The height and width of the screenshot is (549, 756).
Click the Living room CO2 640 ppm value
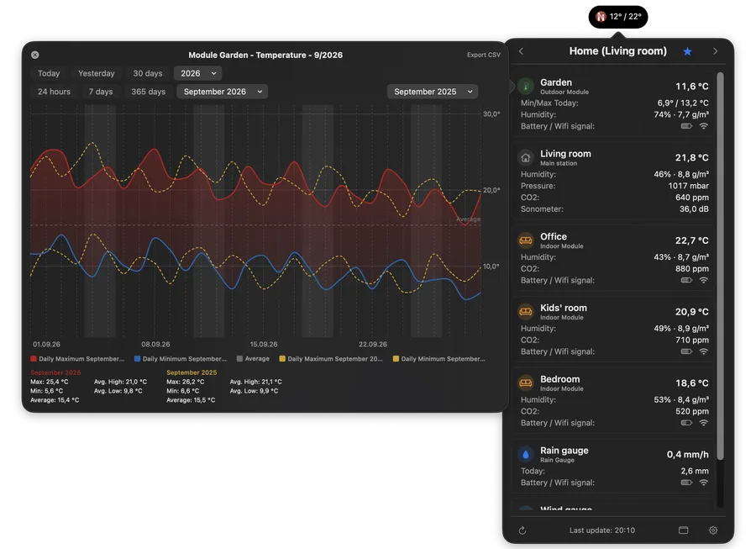692,198
